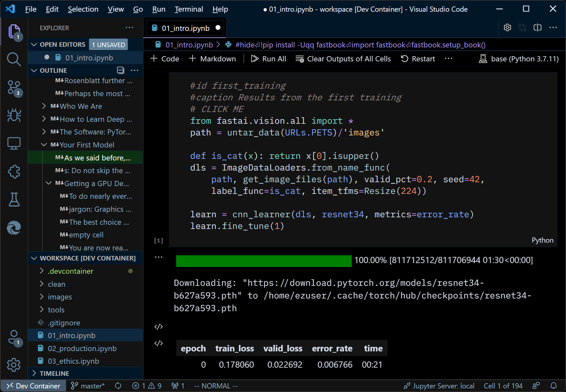This screenshot has height=392, width=566.
Task: Click Restart kernel button
Action: [x=418, y=59]
